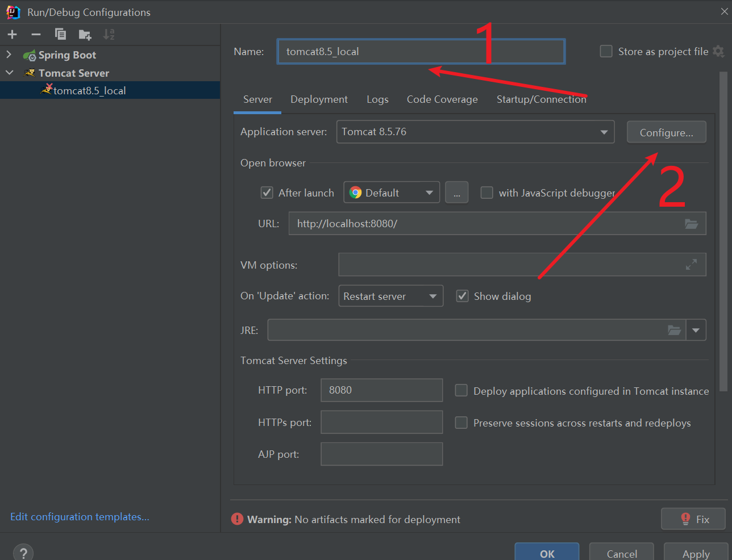Click the VM options input field
The height and width of the screenshot is (560, 732).
coord(522,265)
